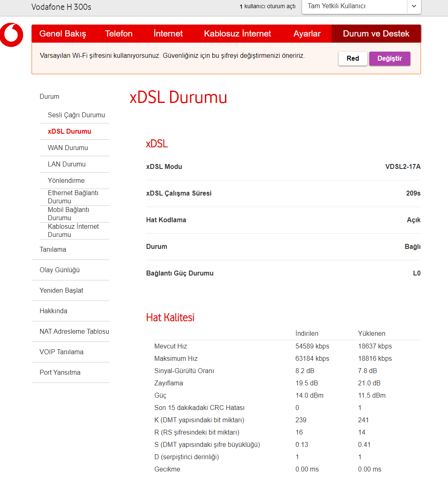
Task: Click the Son 15 dakikadaki CRC Hatası label
Action: click(200, 408)
